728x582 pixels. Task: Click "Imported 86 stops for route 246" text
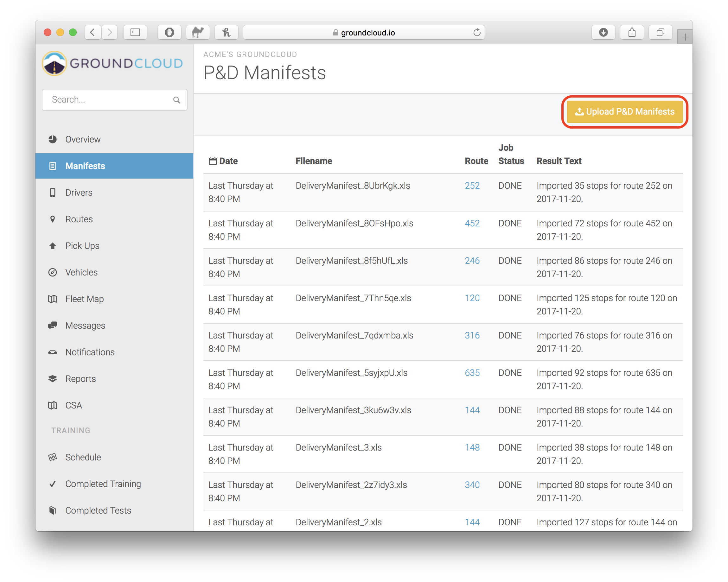598,261
